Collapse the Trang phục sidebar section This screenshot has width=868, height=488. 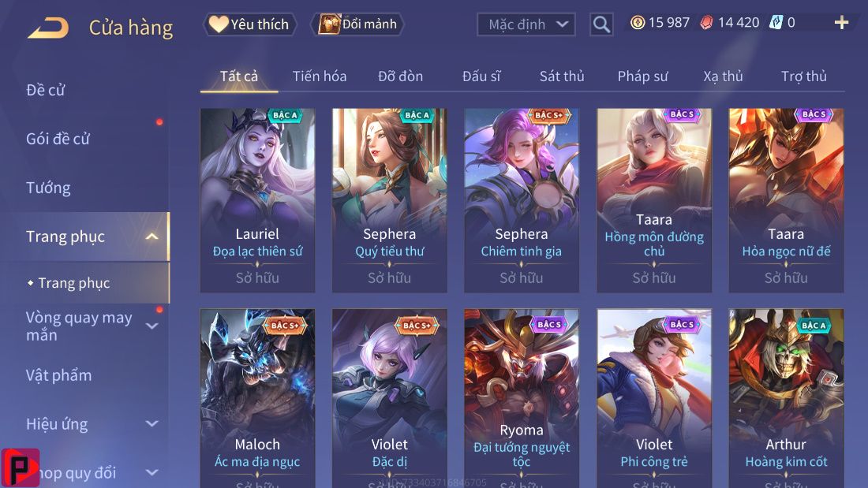[152, 237]
